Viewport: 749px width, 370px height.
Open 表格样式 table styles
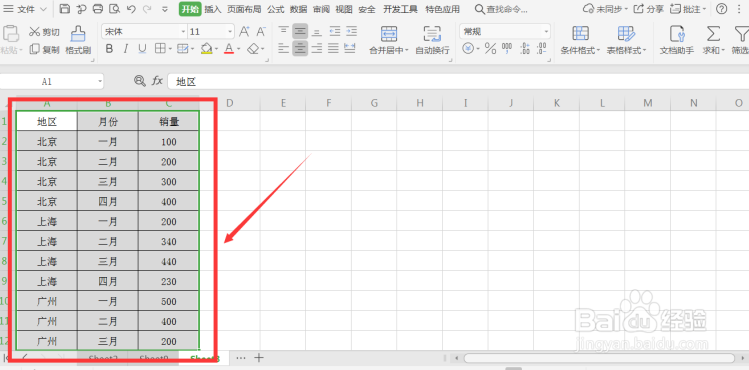(x=626, y=40)
